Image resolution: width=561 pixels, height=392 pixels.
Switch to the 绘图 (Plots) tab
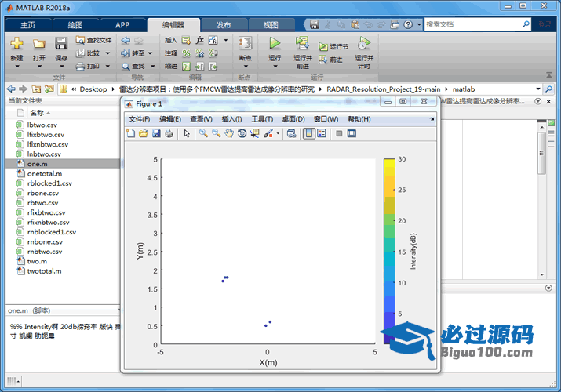tap(75, 25)
